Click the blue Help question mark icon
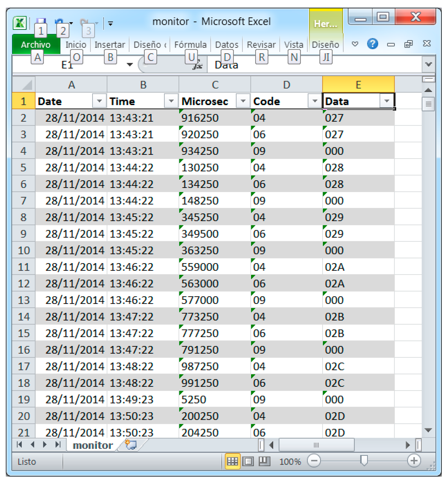Viewport: 448px width, 483px height. pos(372,44)
